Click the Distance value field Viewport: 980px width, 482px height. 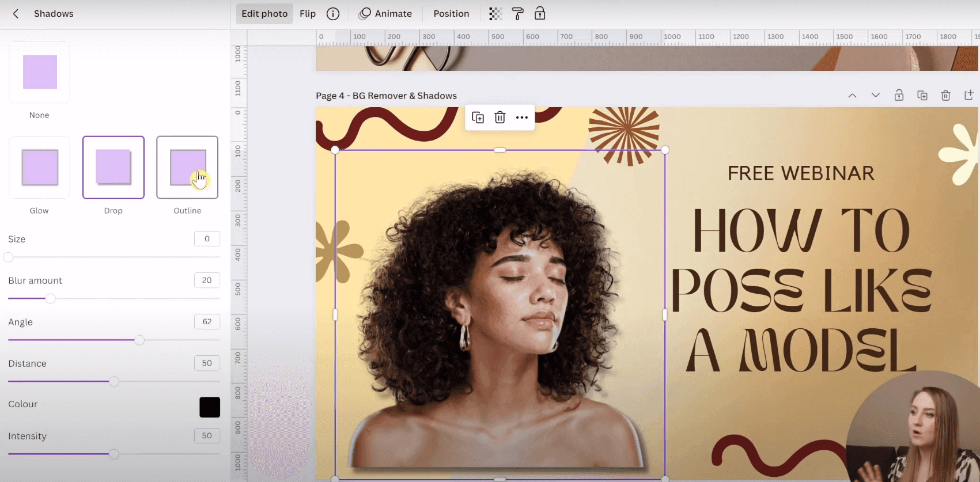coord(207,363)
